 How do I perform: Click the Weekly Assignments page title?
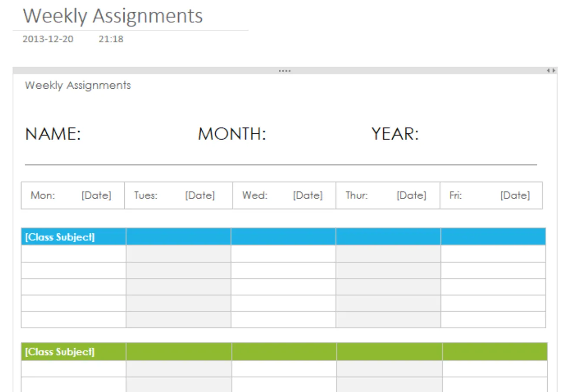113,16
